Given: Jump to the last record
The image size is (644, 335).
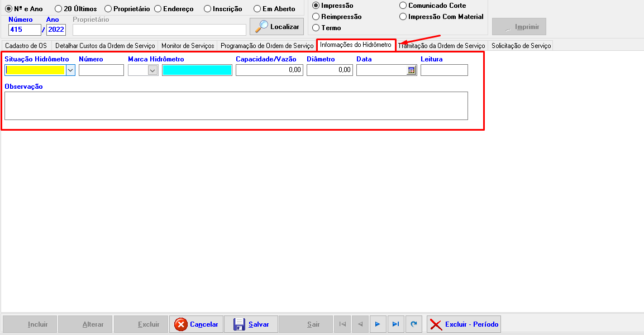Looking at the screenshot, I should pyautogui.click(x=395, y=324).
